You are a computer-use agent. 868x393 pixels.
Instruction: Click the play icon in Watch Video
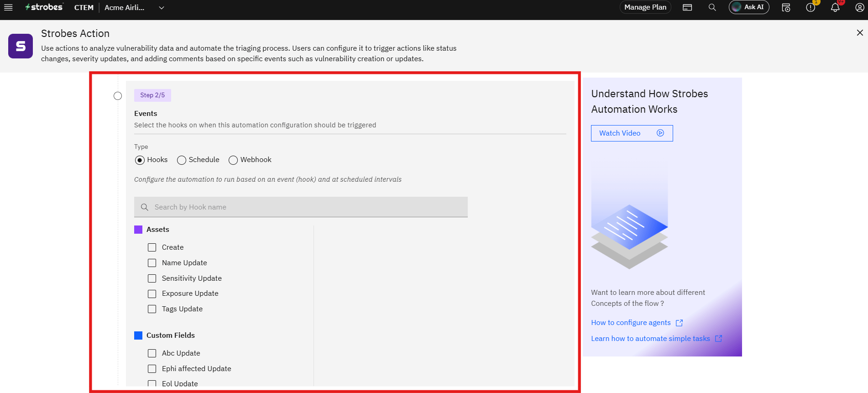pyautogui.click(x=660, y=133)
